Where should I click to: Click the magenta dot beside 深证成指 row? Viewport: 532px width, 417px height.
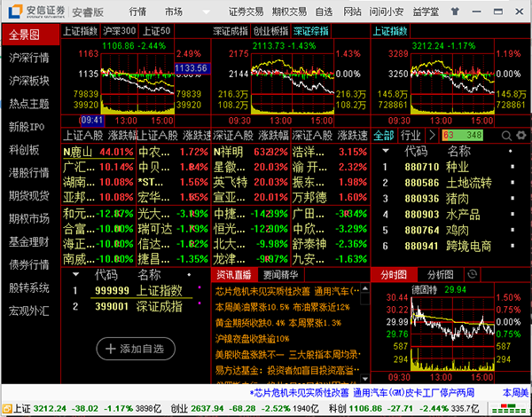coord(199,303)
